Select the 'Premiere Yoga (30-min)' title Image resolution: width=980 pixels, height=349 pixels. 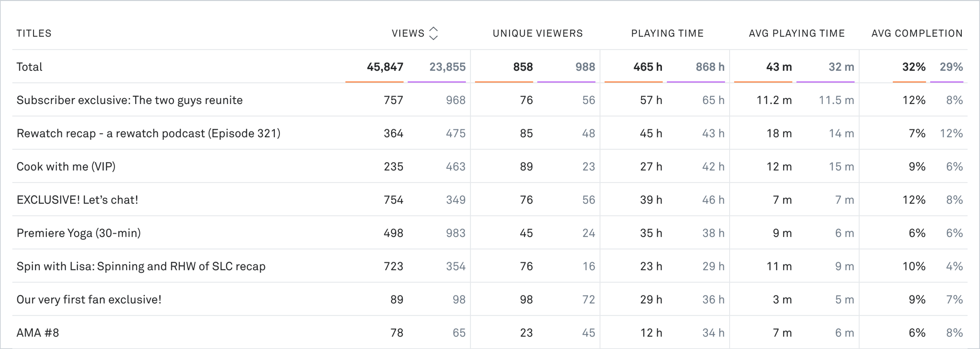click(x=78, y=233)
